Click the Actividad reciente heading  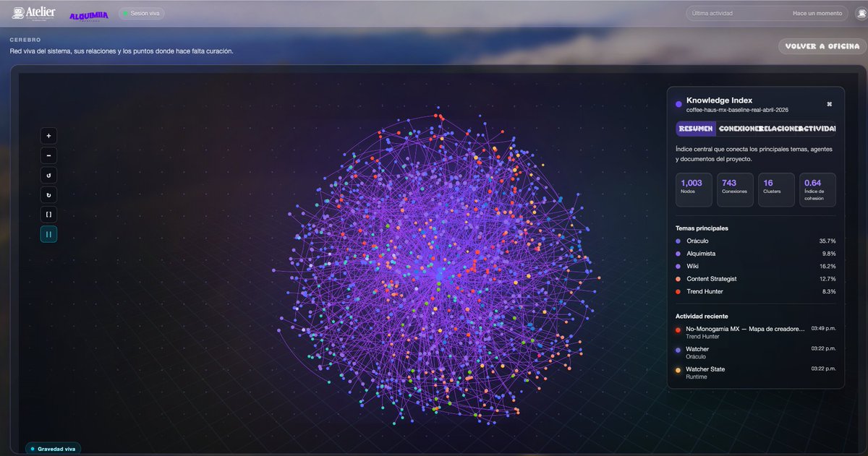coord(702,317)
